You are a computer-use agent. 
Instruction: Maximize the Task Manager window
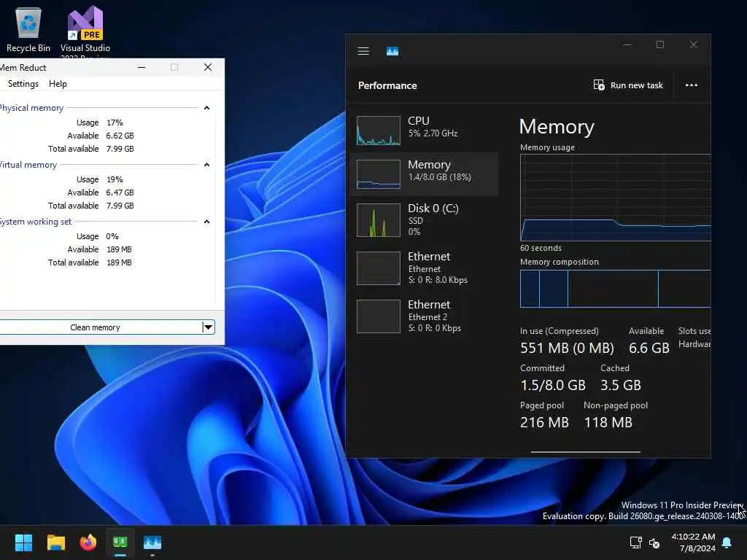[659, 44]
